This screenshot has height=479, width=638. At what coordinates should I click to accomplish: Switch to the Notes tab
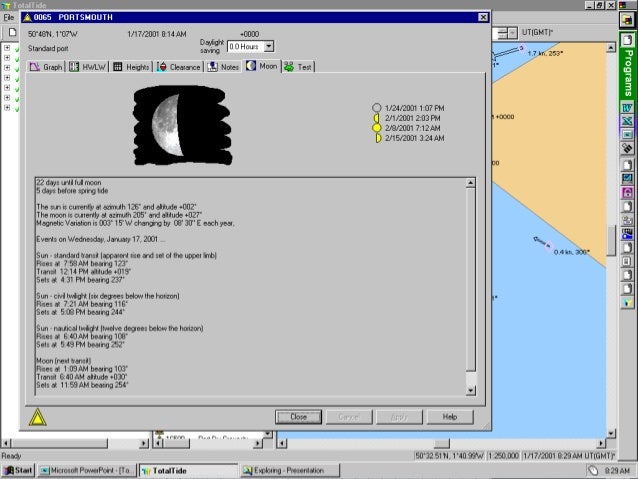224,67
